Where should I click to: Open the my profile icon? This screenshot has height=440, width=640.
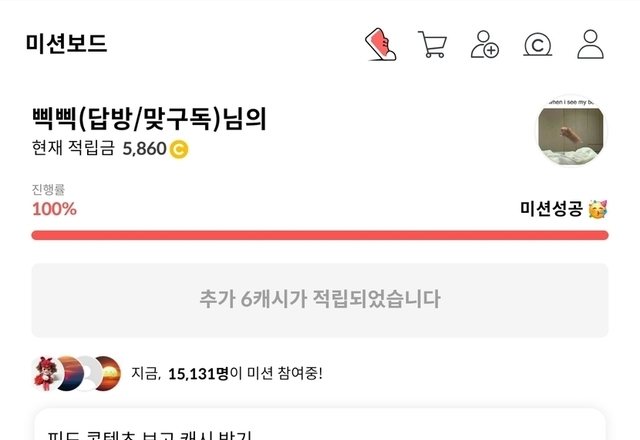[x=591, y=45]
